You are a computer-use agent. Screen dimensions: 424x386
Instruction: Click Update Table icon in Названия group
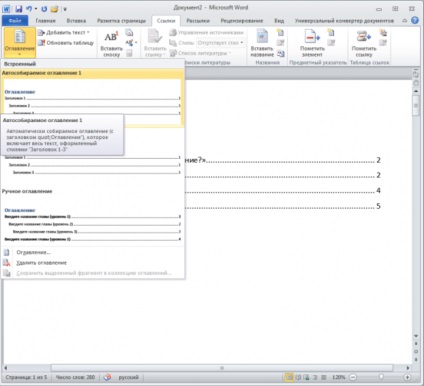click(x=280, y=43)
